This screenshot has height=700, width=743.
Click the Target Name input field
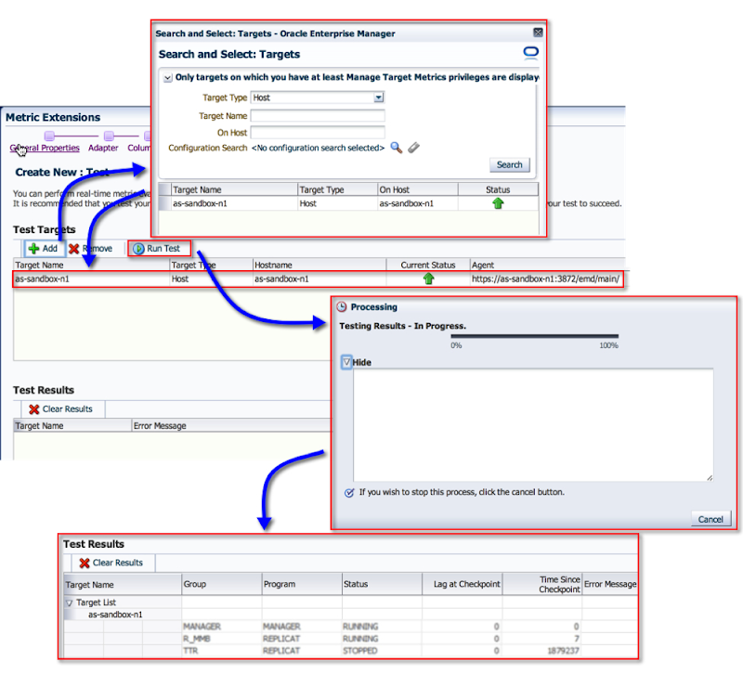pyautogui.click(x=318, y=115)
